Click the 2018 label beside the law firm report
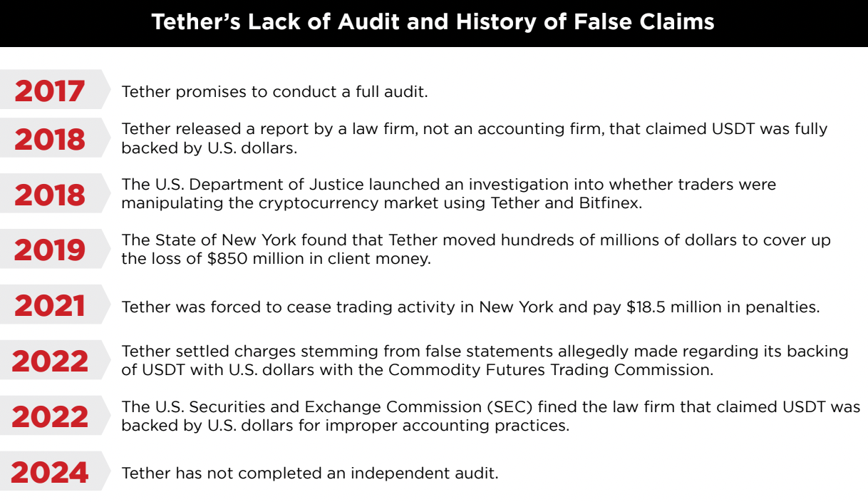 point(50,140)
